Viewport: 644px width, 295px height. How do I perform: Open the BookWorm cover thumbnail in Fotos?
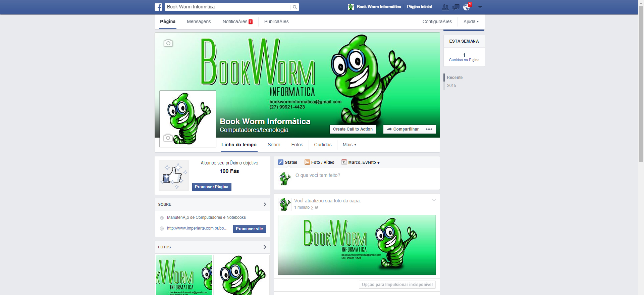[184, 275]
